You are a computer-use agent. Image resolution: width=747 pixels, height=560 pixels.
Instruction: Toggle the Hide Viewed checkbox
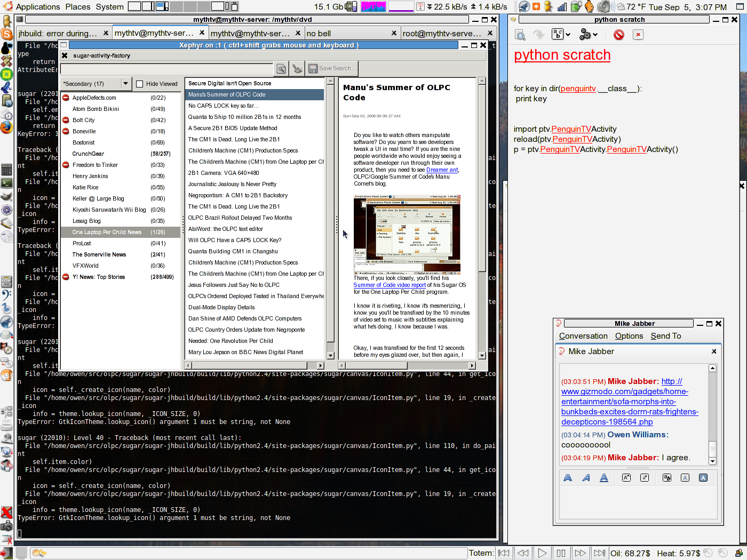pyautogui.click(x=139, y=84)
